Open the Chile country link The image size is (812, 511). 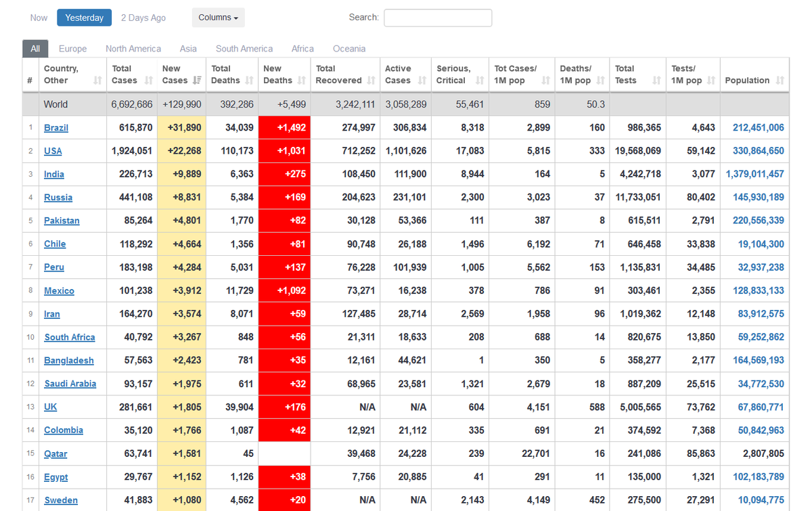click(x=55, y=244)
